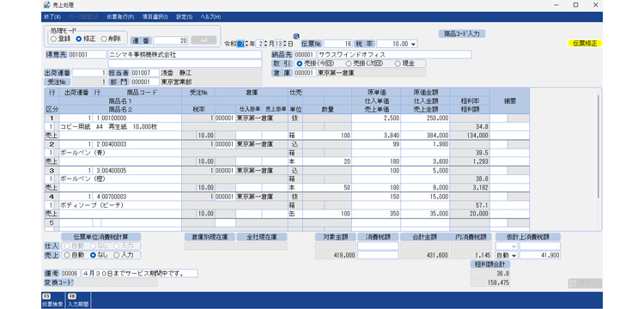Click the ニシマキ事務機株式会社 customer name field
This screenshot has width=644, height=309.
click(185, 55)
